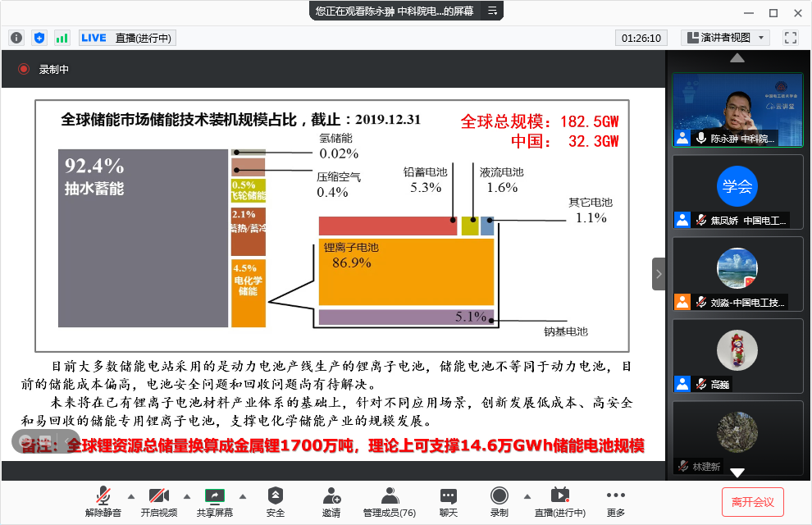
Task: Expand audio options arrow beside 解除静音
Action: (x=130, y=495)
